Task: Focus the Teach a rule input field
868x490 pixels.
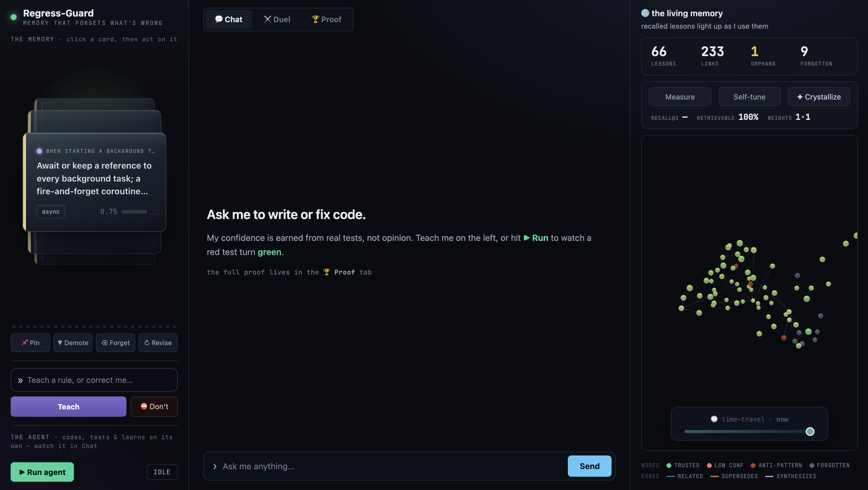Action: pyautogui.click(x=94, y=380)
